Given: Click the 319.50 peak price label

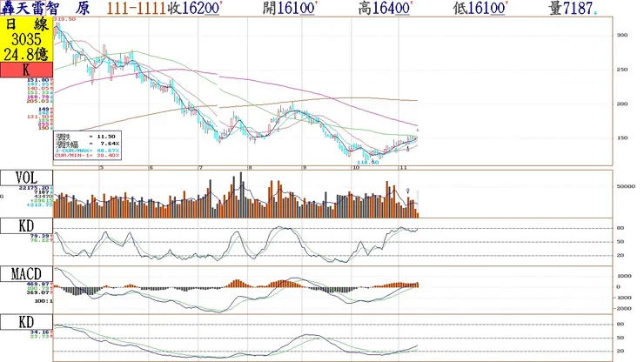Looking at the screenshot, I should point(65,19).
